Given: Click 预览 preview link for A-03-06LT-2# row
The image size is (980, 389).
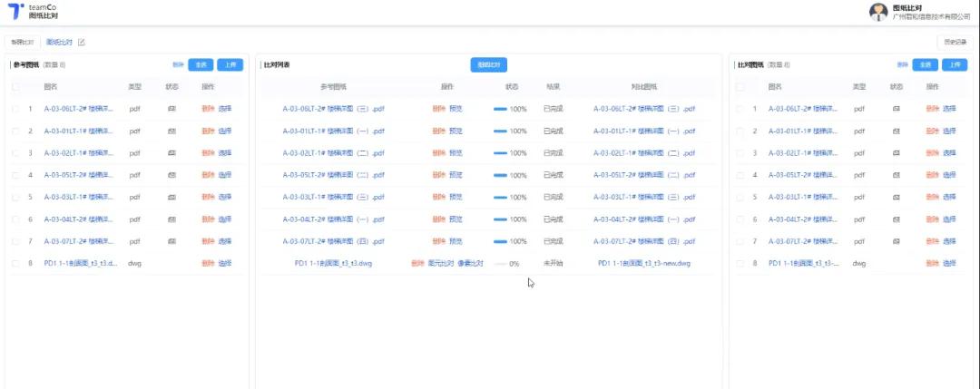Looking at the screenshot, I should (x=456, y=109).
